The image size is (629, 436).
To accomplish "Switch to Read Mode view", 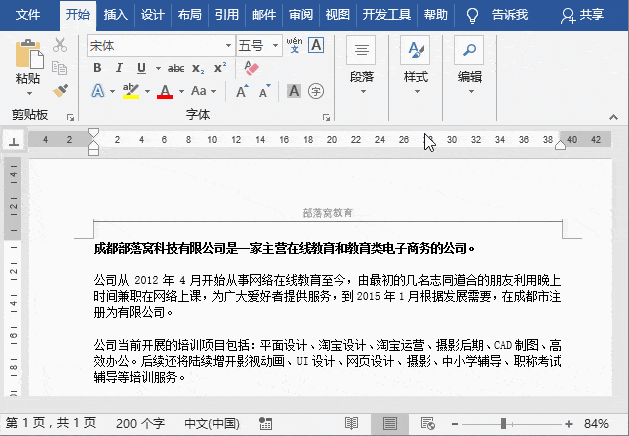I will coord(351,424).
